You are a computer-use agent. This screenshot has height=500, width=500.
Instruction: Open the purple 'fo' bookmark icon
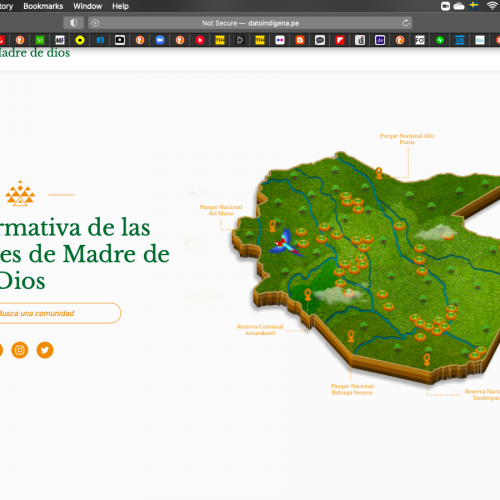point(380,40)
